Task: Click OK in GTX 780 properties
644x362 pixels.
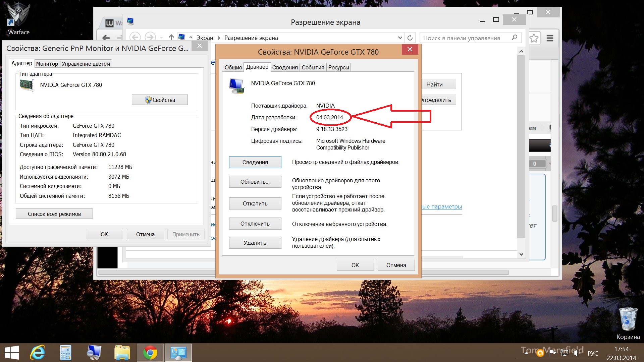Action: coord(355,265)
